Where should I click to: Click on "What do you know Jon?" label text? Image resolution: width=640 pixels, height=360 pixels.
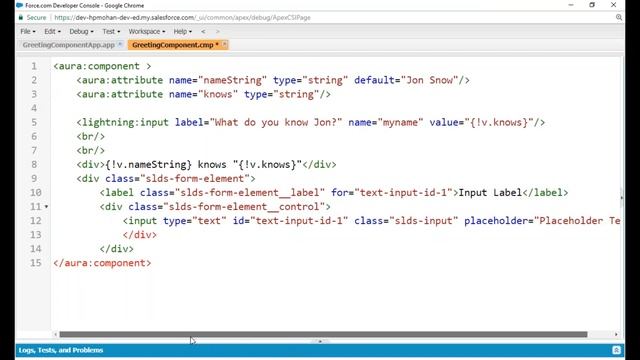(276, 122)
